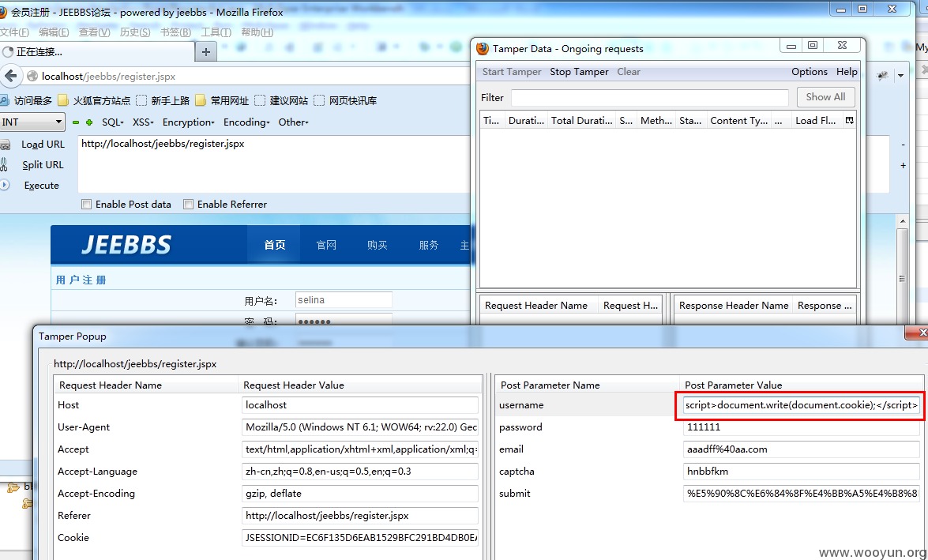Image resolution: width=928 pixels, height=560 pixels.
Task: Click the Execute label in HackBar
Action: click(41, 186)
